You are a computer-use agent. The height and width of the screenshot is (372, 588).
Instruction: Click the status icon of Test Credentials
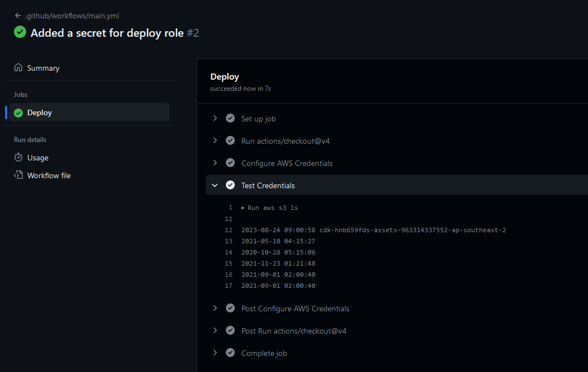(x=230, y=185)
